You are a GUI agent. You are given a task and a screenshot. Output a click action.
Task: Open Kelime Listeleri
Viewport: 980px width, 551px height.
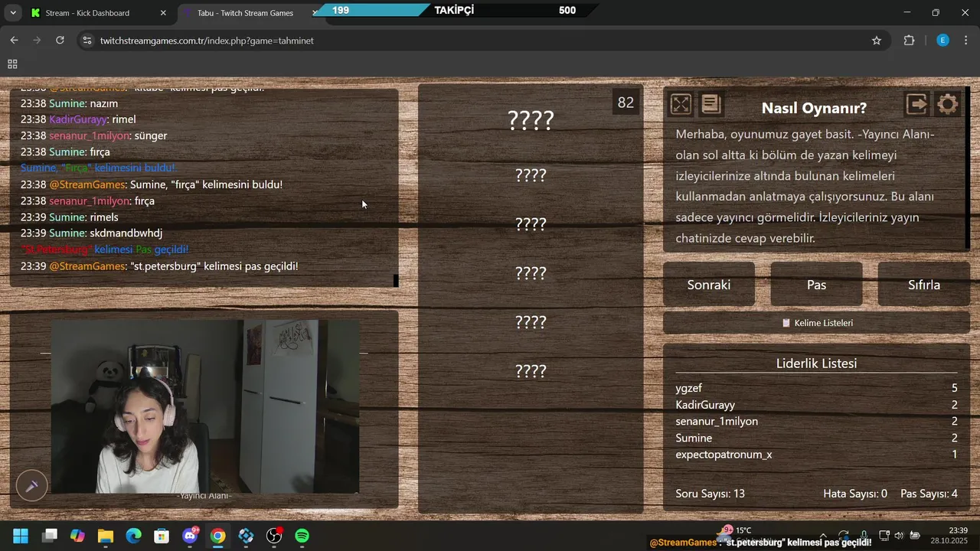coord(816,323)
